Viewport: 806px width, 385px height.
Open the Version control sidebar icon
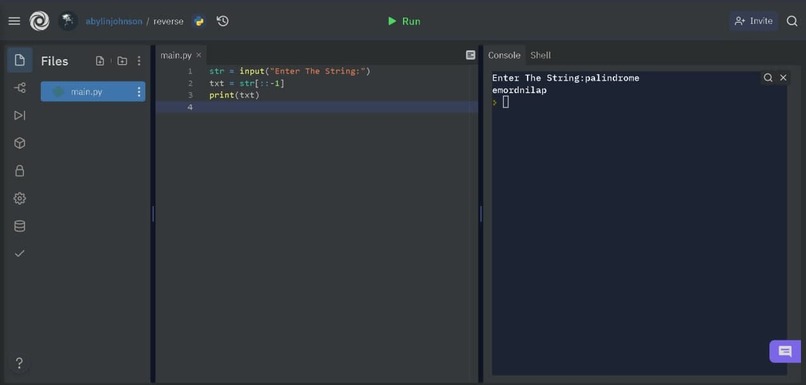(20, 88)
